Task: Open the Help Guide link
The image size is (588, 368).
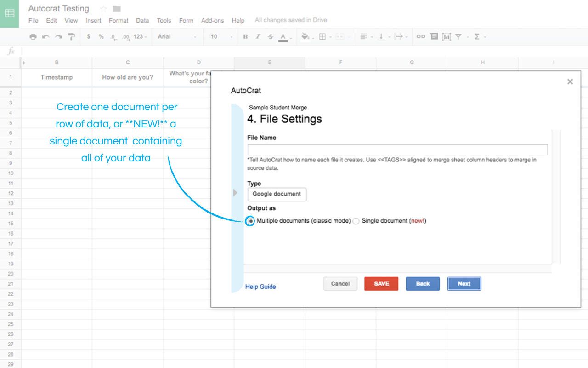Action: tap(260, 286)
